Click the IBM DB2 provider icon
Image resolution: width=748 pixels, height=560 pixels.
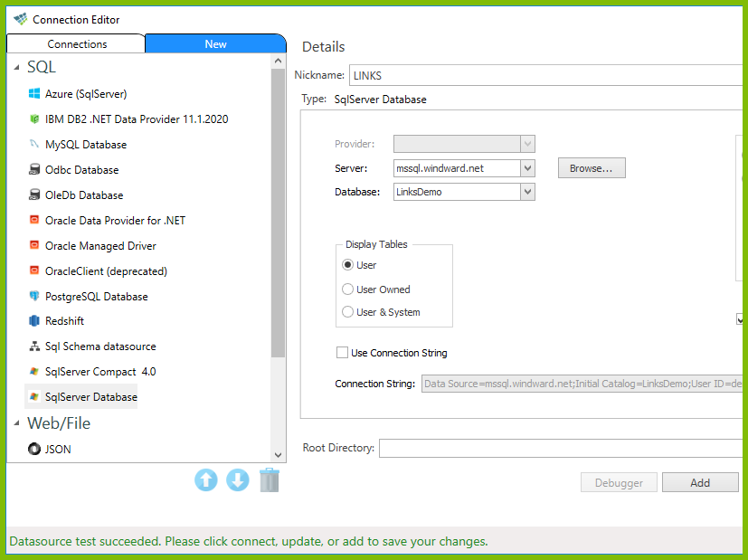(x=34, y=119)
